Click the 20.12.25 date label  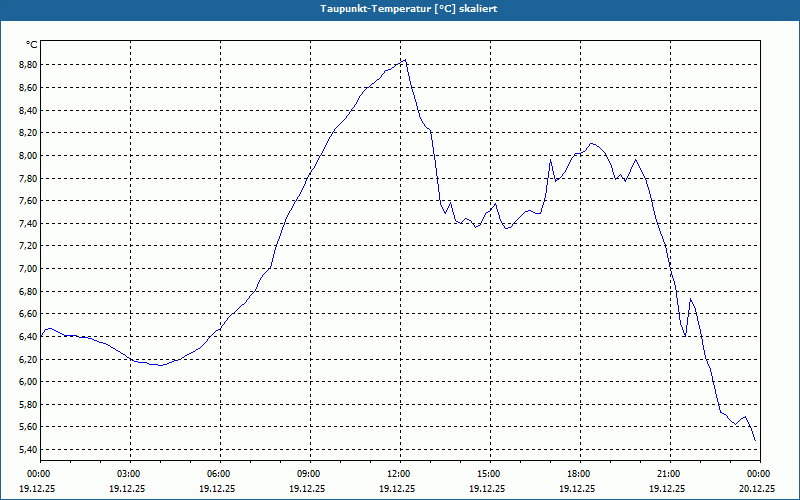point(757,488)
